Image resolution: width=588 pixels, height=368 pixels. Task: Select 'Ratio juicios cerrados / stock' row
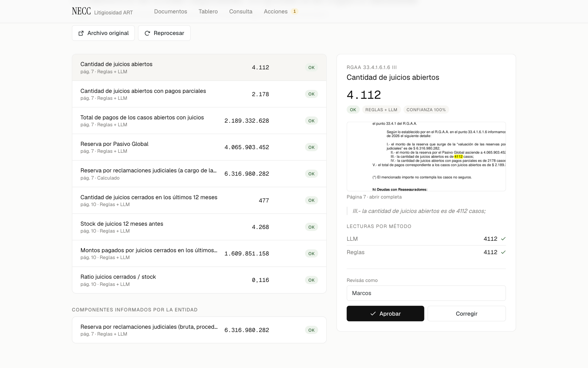click(x=199, y=280)
